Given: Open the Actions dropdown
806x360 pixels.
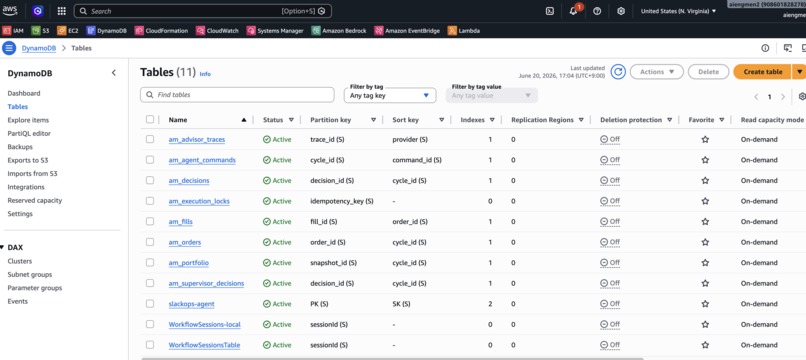Looking at the screenshot, I should 656,72.
